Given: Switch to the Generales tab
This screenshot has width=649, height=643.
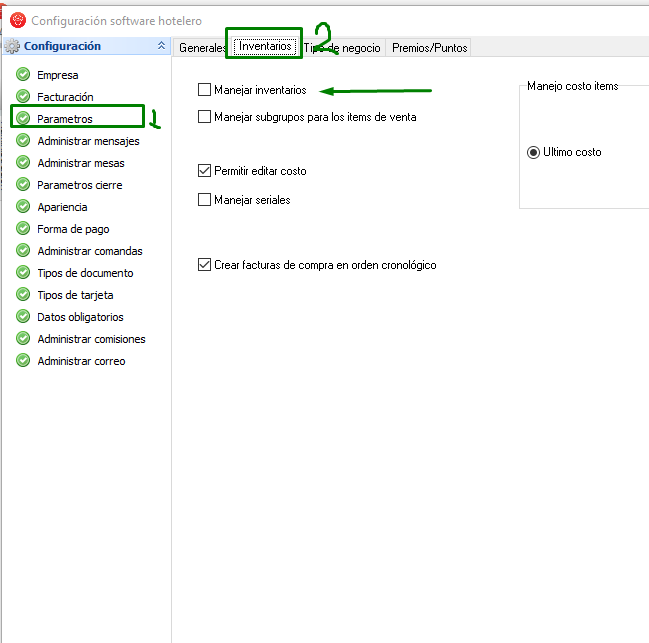Looking at the screenshot, I should [201, 48].
